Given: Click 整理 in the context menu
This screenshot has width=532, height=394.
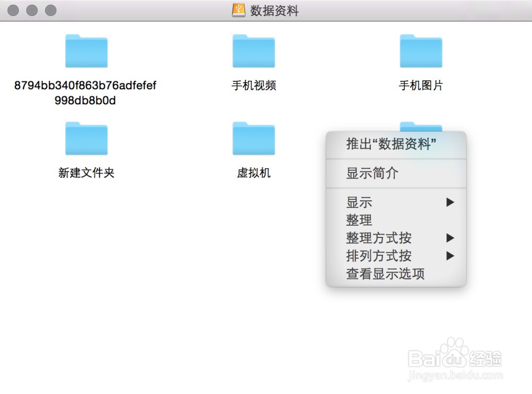Looking at the screenshot, I should 360,220.
